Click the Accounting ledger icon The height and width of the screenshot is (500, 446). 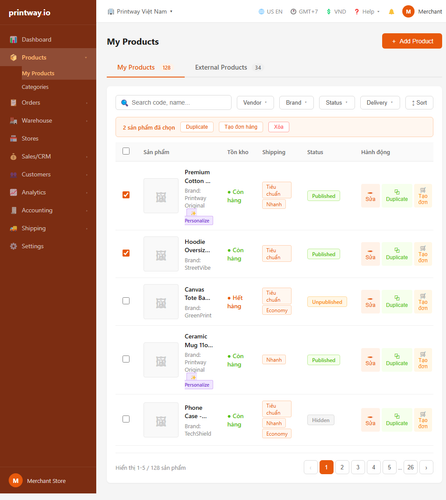coord(13,210)
